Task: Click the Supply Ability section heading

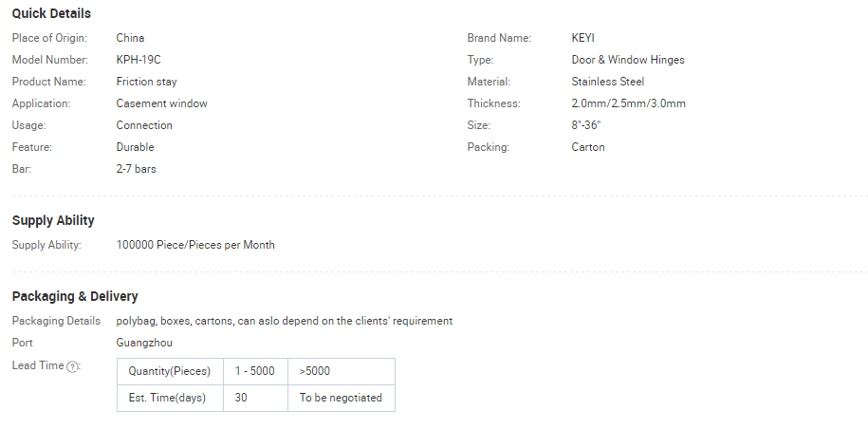Action: coord(53,220)
